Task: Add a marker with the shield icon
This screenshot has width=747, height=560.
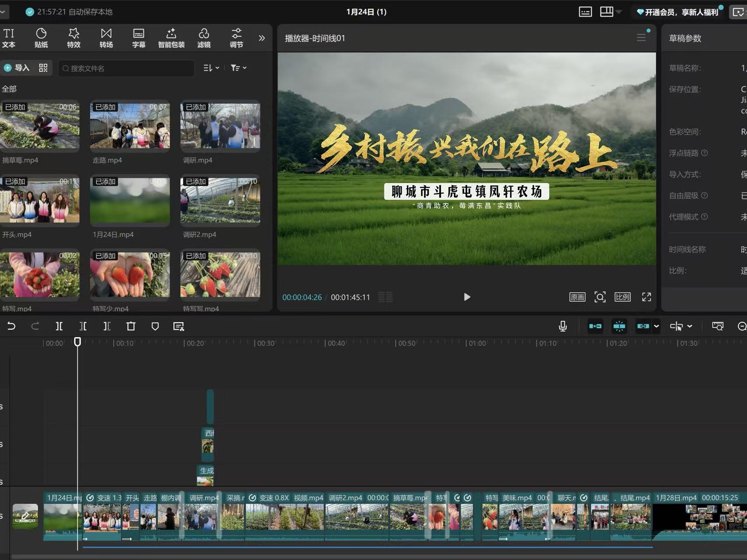Action: (155, 326)
